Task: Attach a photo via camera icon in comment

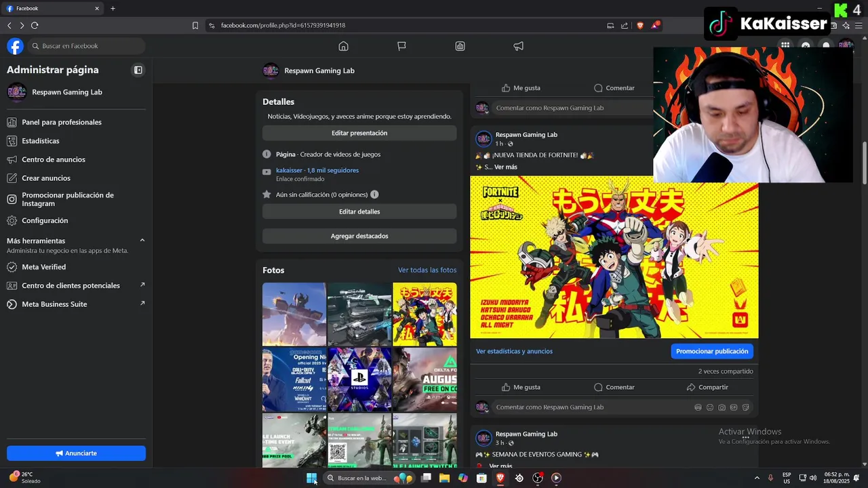Action: tap(722, 407)
